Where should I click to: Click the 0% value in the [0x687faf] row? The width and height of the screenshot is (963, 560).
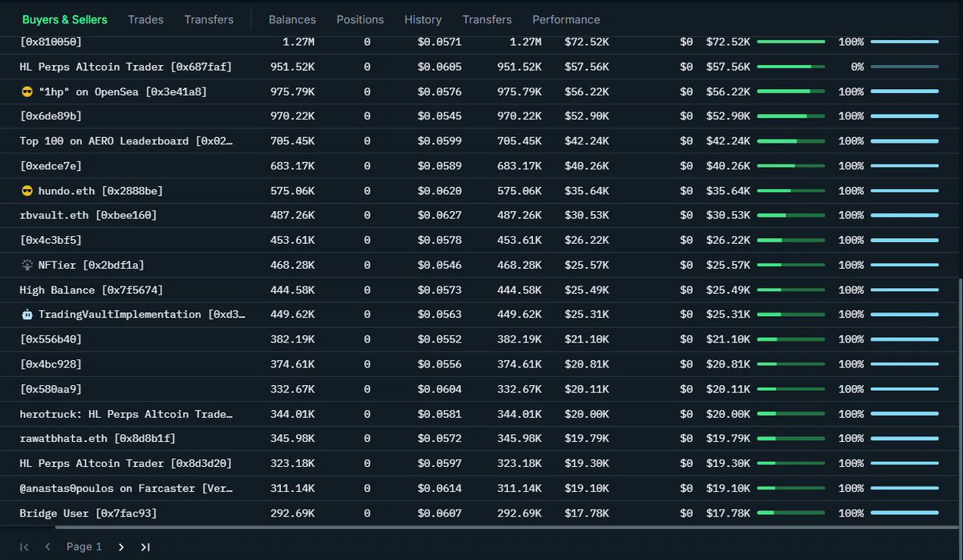[x=857, y=67]
